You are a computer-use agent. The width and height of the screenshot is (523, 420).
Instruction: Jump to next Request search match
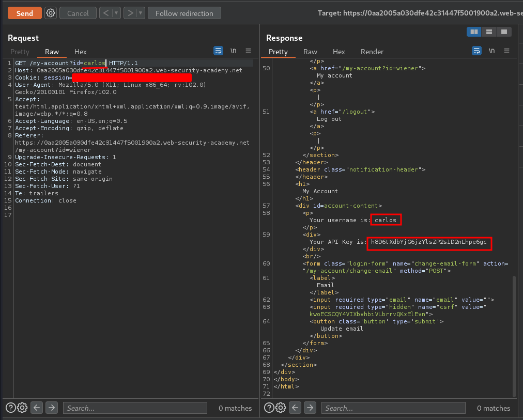(x=51, y=407)
